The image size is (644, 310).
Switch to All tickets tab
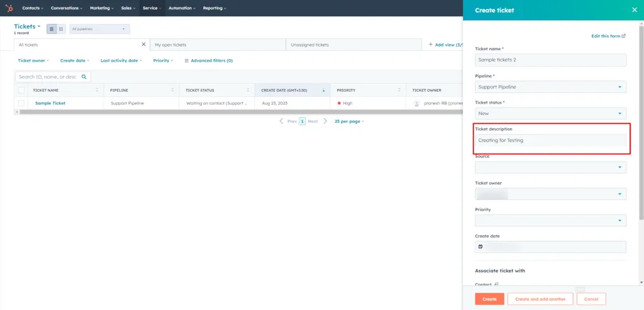pos(82,45)
